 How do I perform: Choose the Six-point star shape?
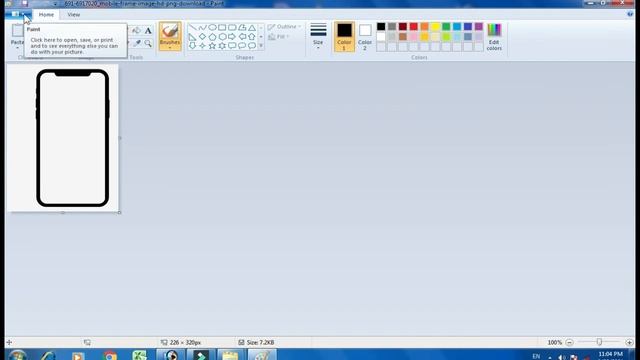(x=222, y=46)
